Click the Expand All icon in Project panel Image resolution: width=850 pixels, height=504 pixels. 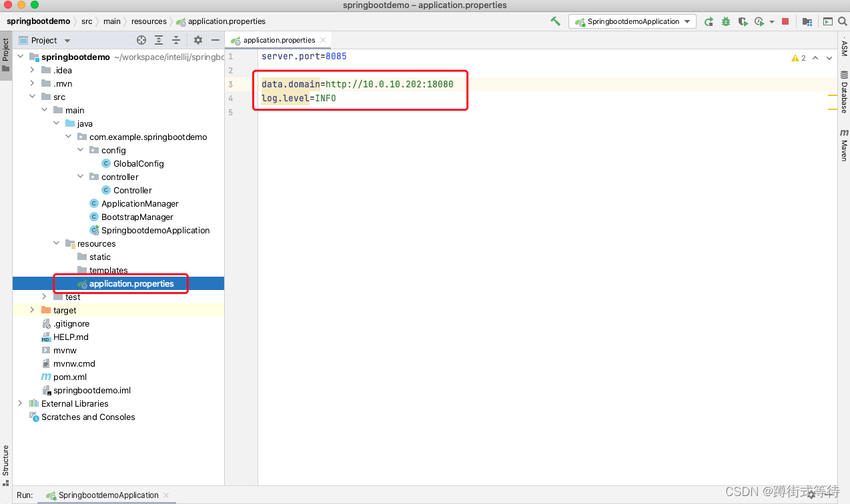click(159, 40)
